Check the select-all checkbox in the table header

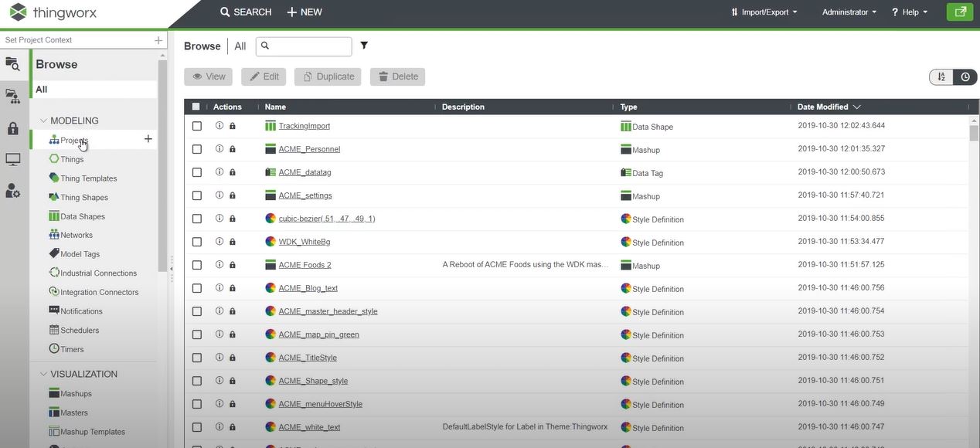195,106
